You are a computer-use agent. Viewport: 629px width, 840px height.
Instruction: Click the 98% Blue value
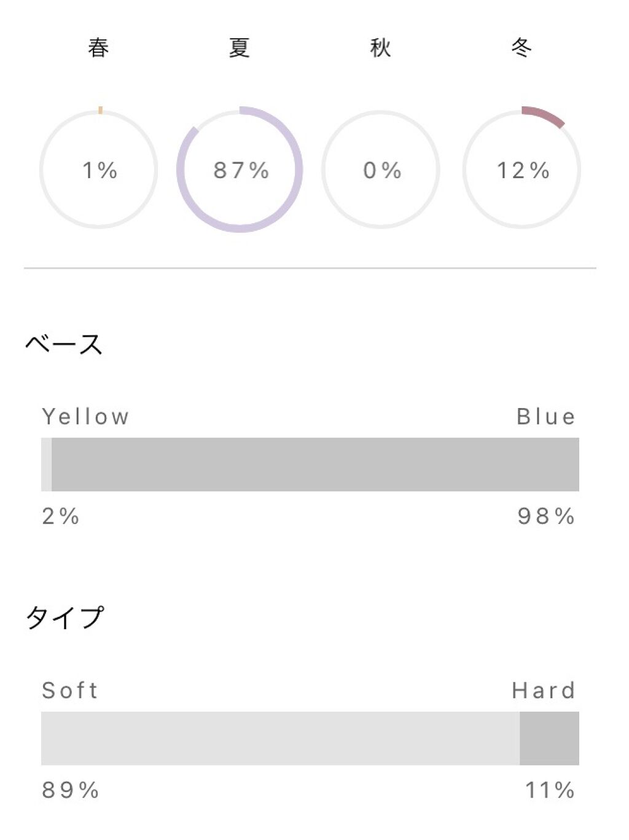coord(545,516)
